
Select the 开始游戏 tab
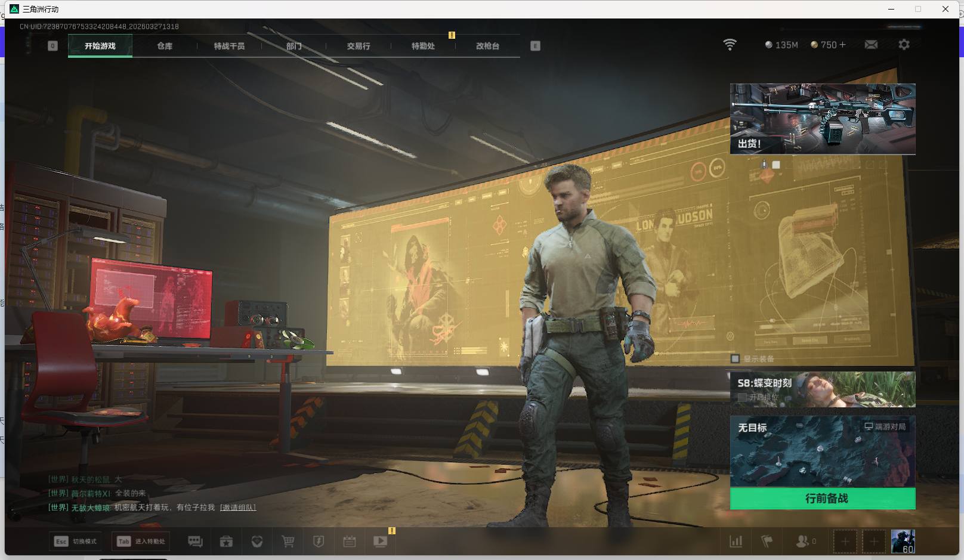click(x=100, y=46)
